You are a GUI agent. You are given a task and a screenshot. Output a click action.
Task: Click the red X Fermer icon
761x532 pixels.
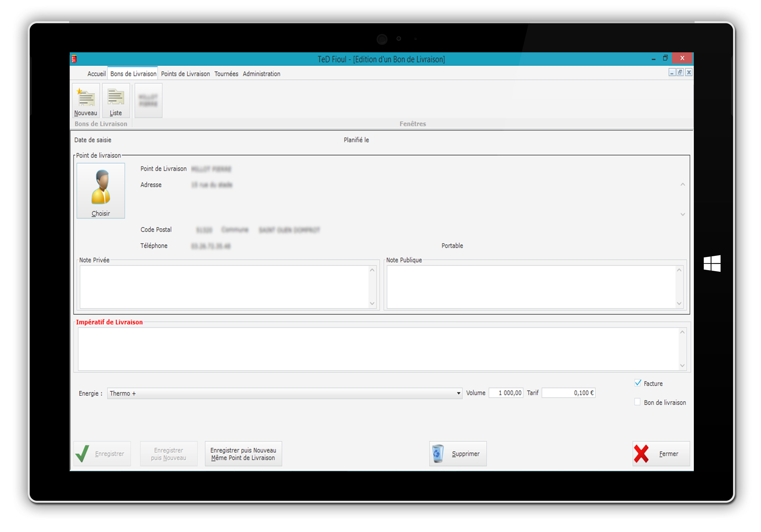(641, 454)
